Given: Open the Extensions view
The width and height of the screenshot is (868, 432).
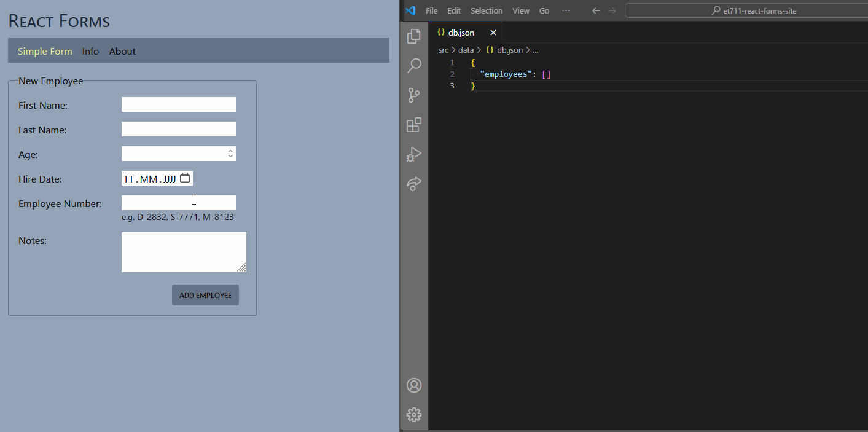Looking at the screenshot, I should [414, 125].
